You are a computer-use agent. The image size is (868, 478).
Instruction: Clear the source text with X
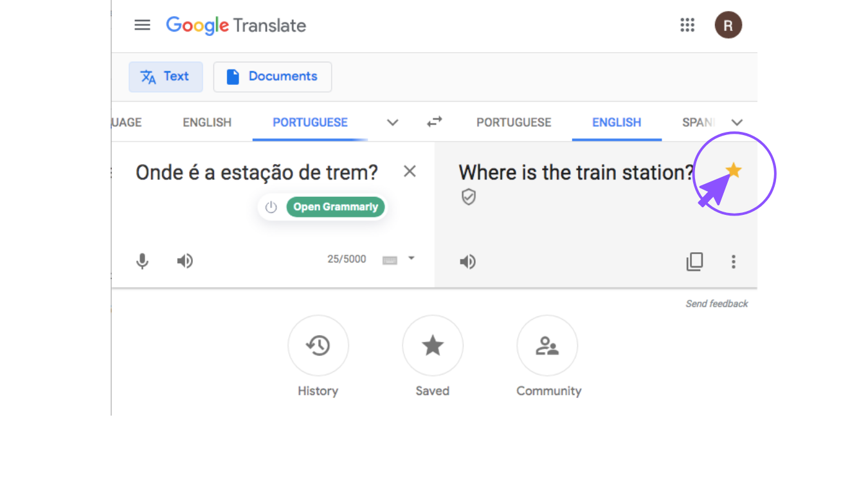pyautogui.click(x=410, y=171)
